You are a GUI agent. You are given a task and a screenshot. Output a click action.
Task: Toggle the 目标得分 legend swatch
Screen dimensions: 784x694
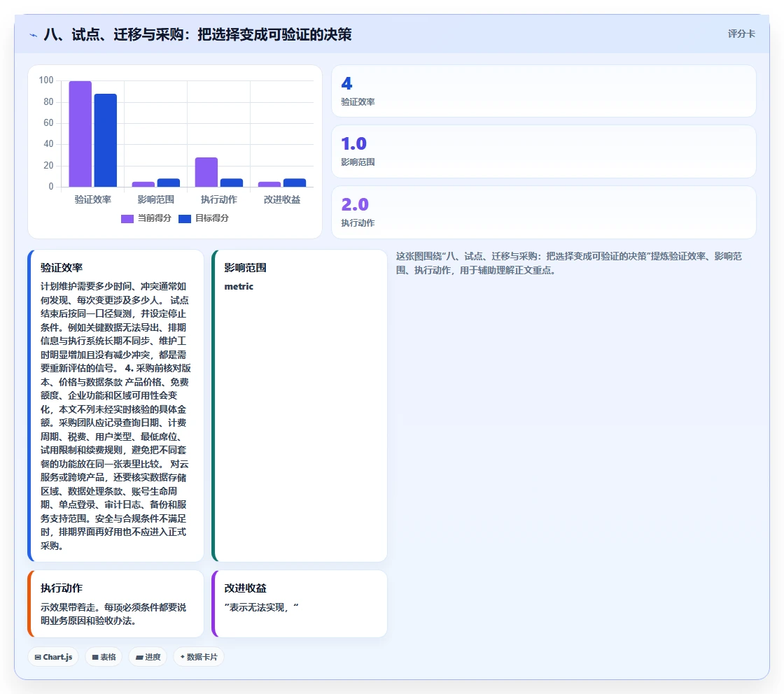(185, 218)
